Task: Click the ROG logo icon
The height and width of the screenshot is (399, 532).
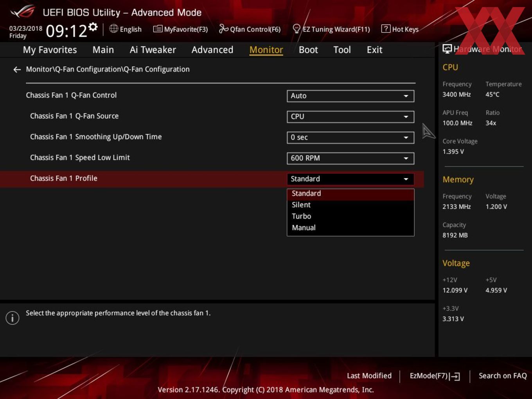Action: (23, 12)
